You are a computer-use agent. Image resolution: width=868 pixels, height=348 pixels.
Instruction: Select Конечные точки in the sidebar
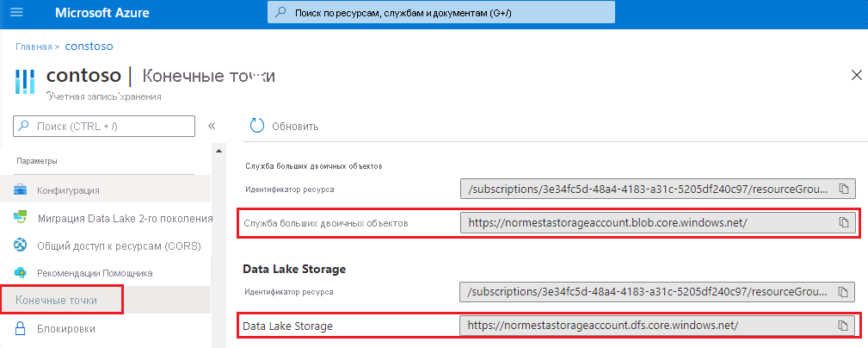57,300
